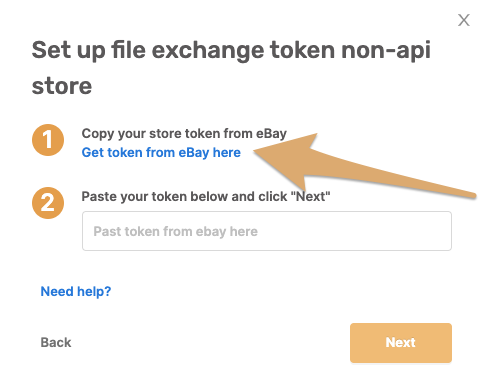Go back with the Back button
Viewport: 483px width, 379px height.
pyautogui.click(x=56, y=342)
